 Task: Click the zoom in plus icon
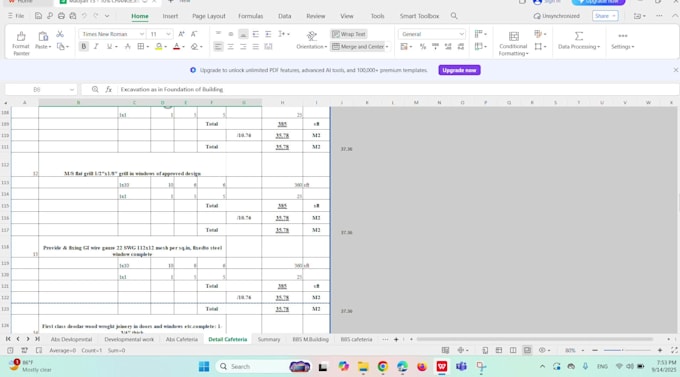click(660, 350)
